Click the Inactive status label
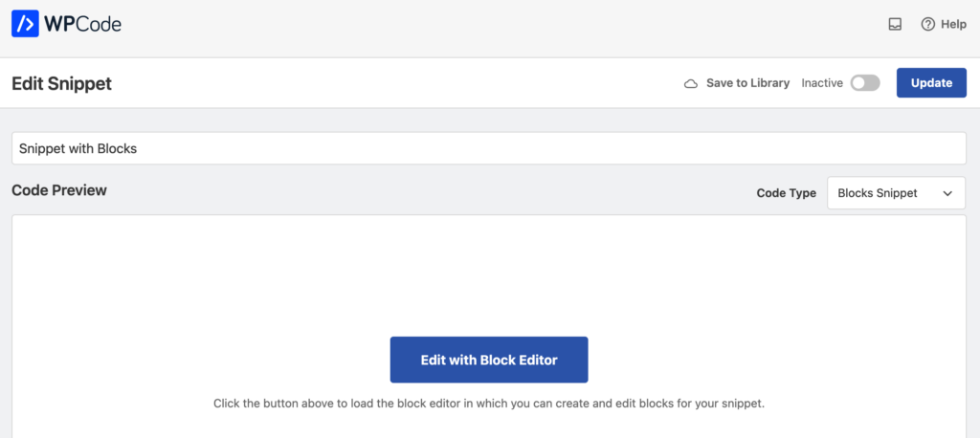980x438 pixels. (x=822, y=83)
